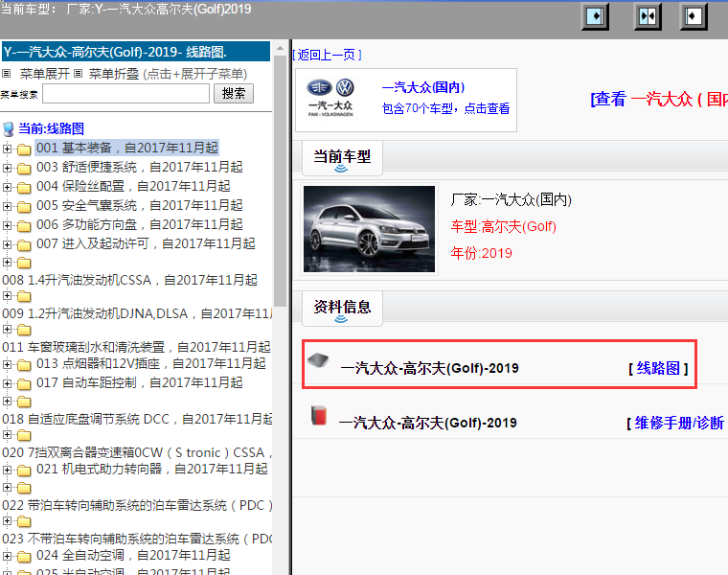The width and height of the screenshot is (728, 575).
Task: Click the left tree panel scrollbar thumb
Action: [x=280, y=181]
